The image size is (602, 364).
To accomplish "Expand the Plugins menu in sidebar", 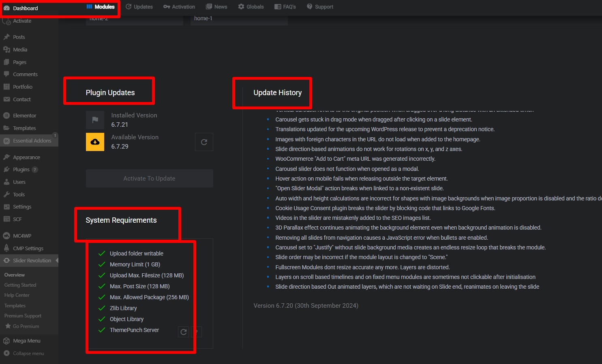I will tap(21, 170).
